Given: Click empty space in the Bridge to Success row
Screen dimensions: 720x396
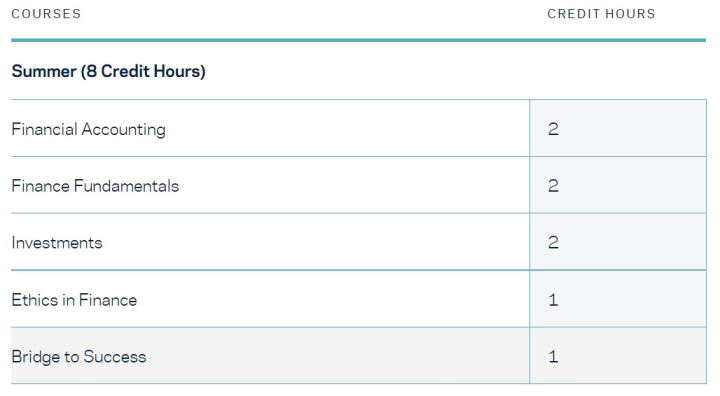Looking at the screenshot, I should click(340, 356).
